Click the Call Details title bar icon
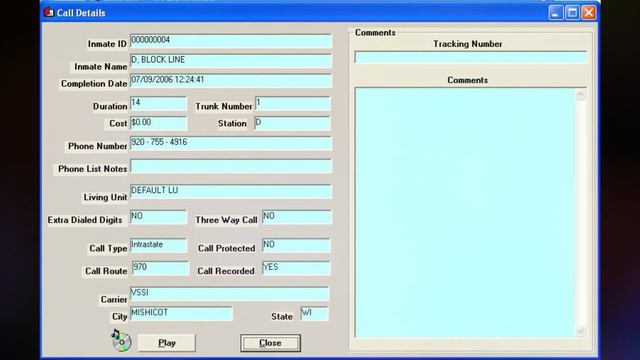 click(49, 13)
